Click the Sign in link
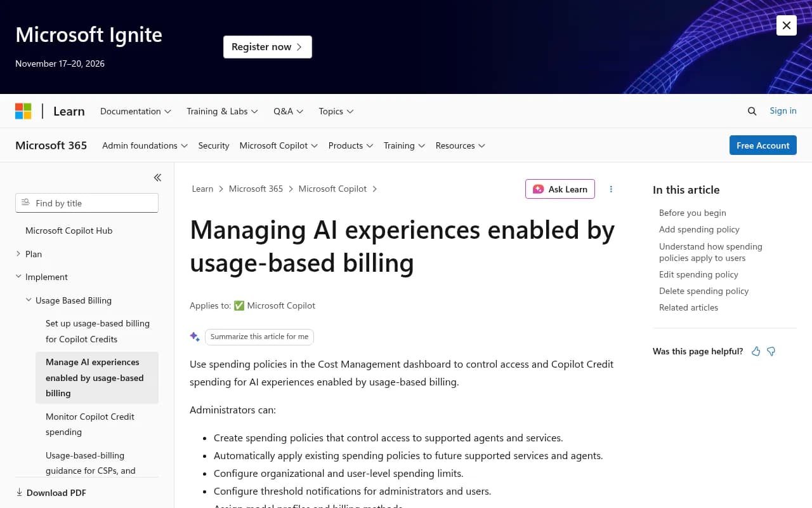Screen dimensions: 812x508 click(783, 110)
